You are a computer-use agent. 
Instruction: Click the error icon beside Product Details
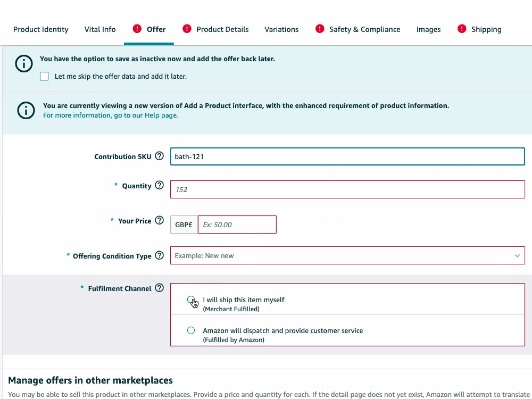(x=187, y=29)
